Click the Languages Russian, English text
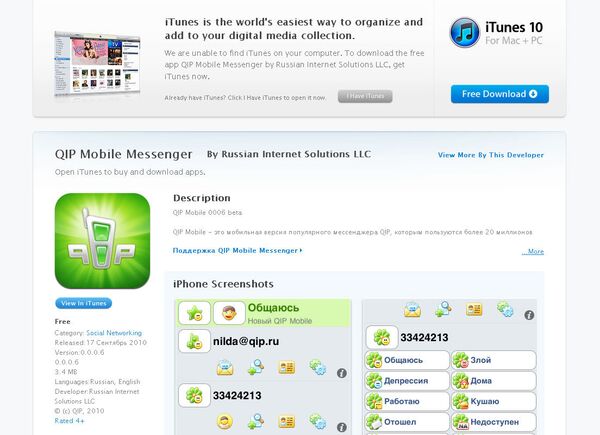Screen dimensions: 600x435 (97, 381)
